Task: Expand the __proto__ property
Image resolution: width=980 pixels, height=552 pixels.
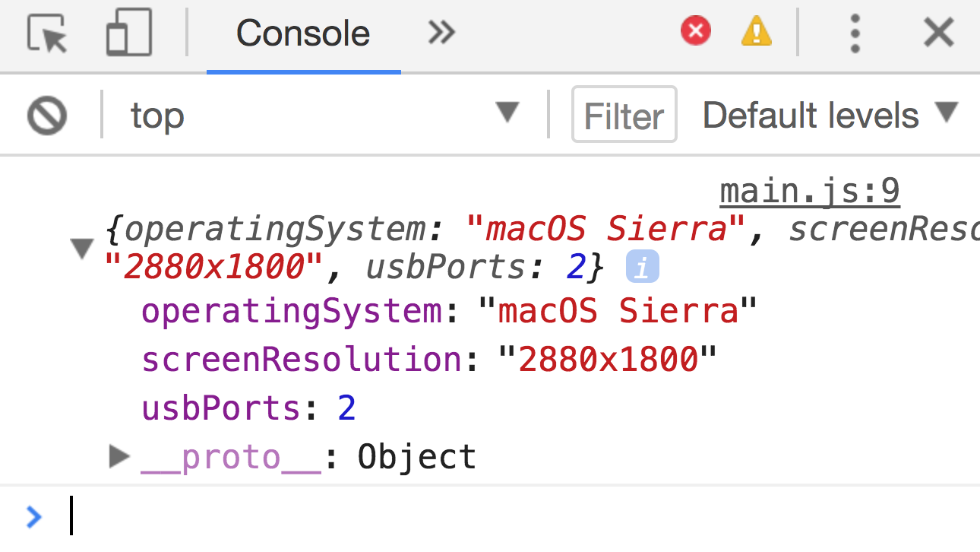Action: coord(119,455)
